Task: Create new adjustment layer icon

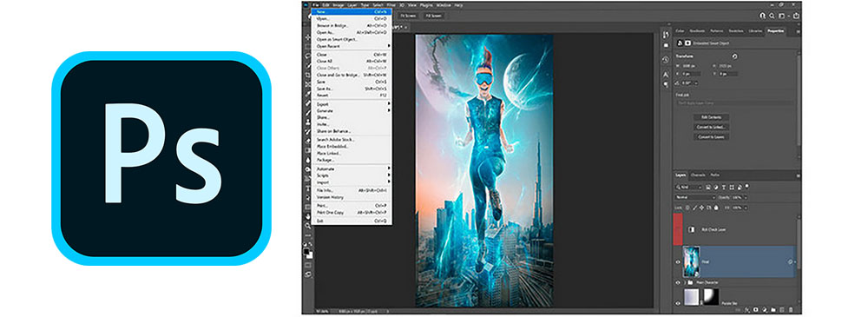Action: pos(765,310)
